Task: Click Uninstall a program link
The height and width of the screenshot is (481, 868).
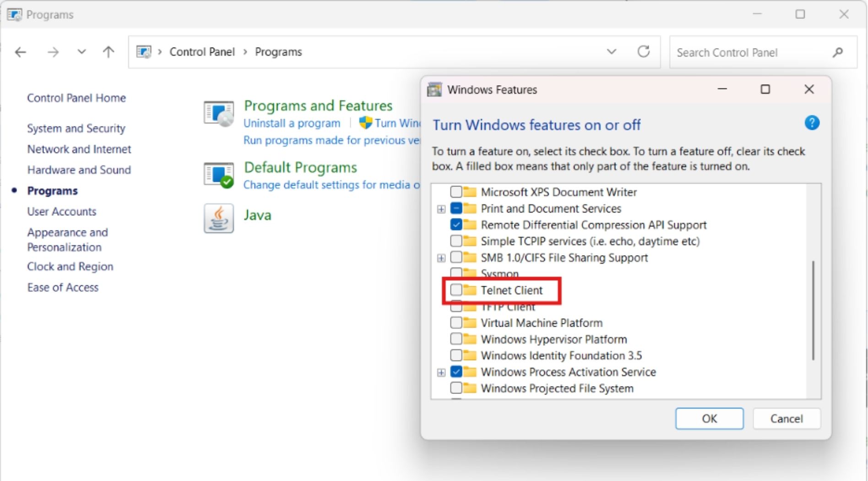Action: 292,123
